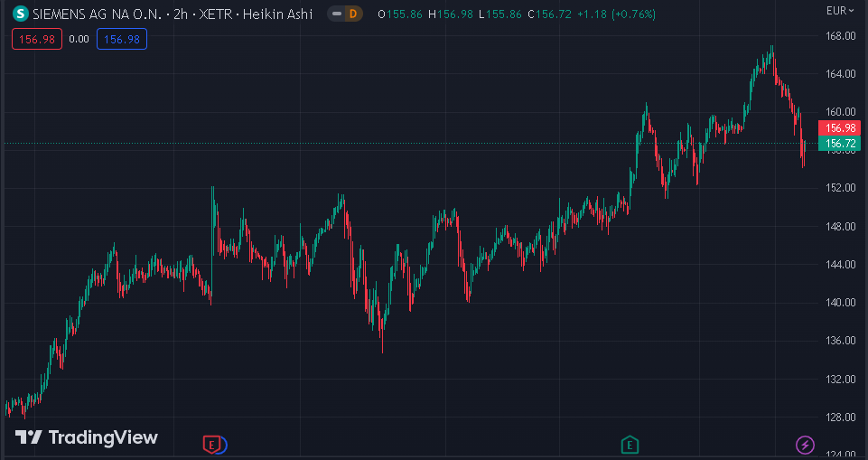Image resolution: width=868 pixels, height=460 pixels.
Task: Click the 160.00 price scale label
Action: (840, 112)
